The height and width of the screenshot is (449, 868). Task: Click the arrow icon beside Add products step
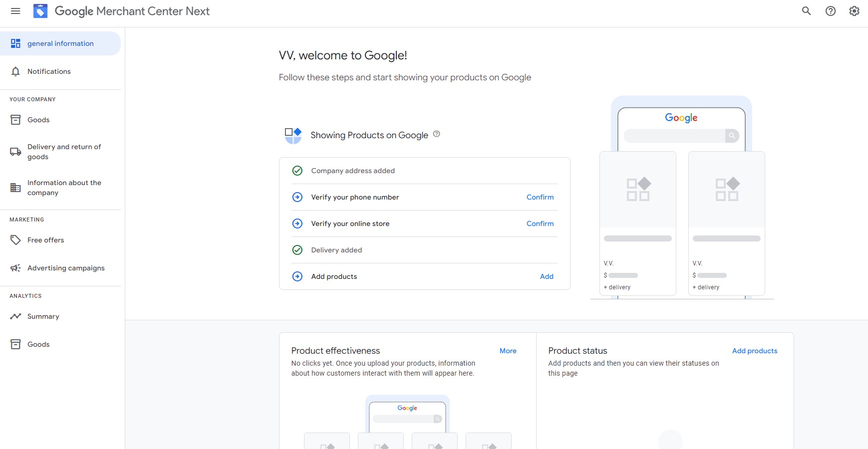(x=297, y=276)
